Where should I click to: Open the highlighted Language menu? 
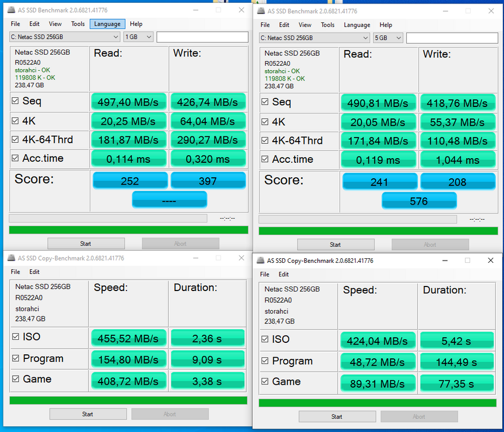(x=107, y=24)
